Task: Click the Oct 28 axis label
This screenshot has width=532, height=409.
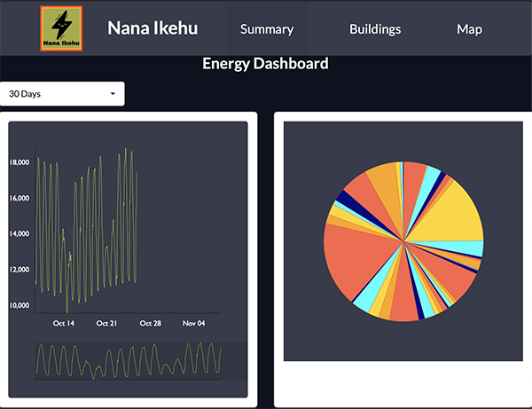Action: 151,323
